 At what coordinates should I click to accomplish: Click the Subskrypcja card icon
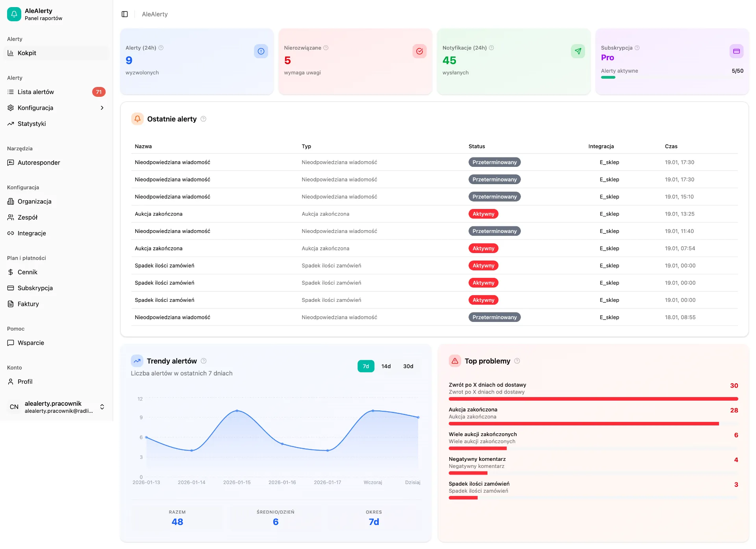pos(736,51)
